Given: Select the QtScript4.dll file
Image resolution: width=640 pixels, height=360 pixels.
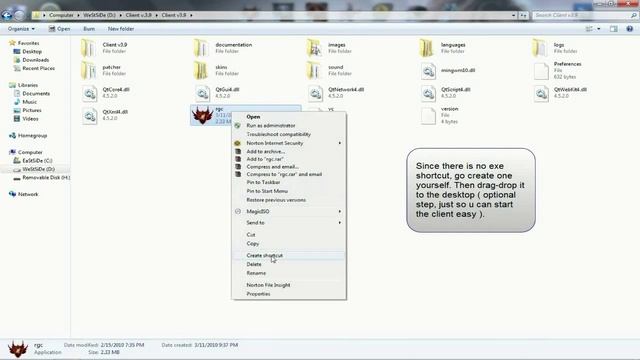Looking at the screenshot, I should (x=446, y=93).
